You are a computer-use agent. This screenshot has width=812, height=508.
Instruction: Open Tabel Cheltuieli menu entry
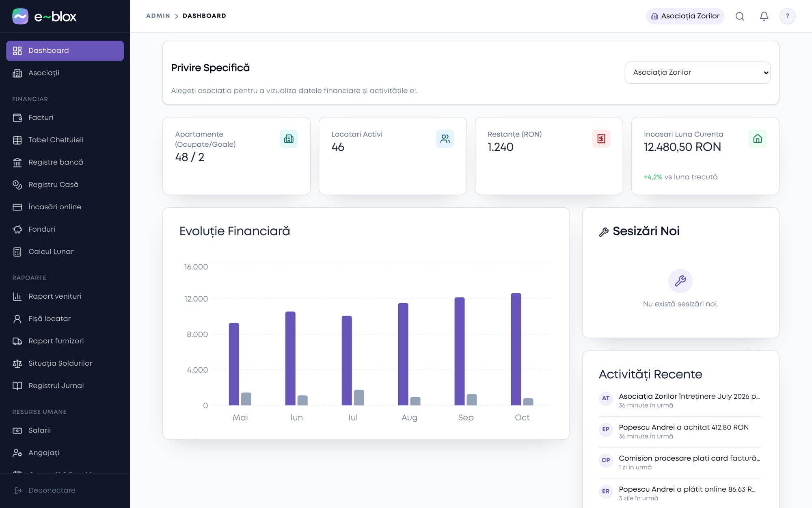pos(65,140)
